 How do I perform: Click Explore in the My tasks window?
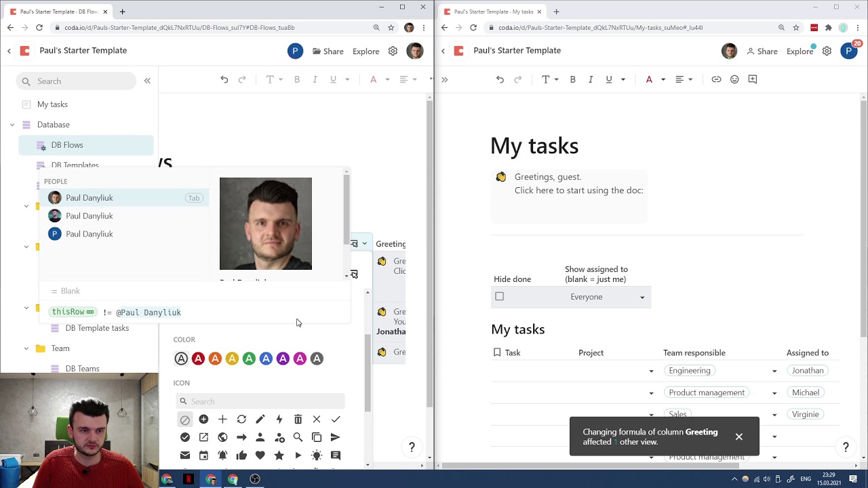coord(800,51)
